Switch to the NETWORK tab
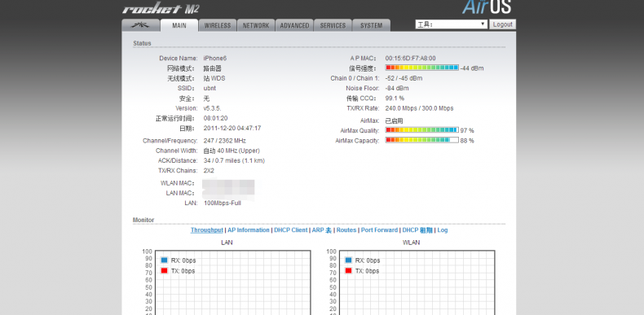The image size is (644, 315). pyautogui.click(x=255, y=25)
